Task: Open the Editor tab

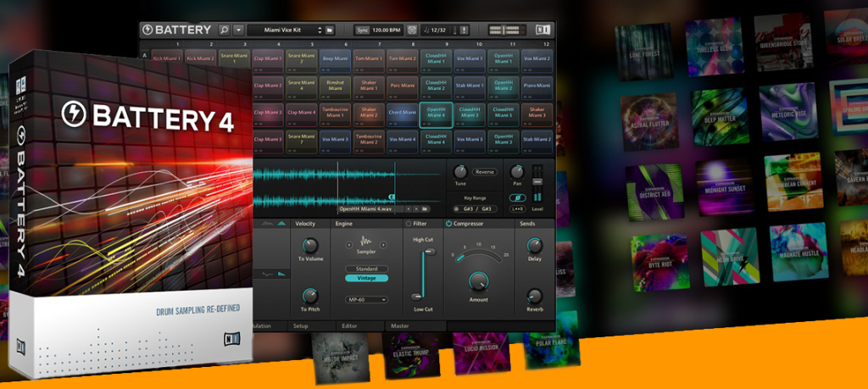Action: (x=349, y=325)
